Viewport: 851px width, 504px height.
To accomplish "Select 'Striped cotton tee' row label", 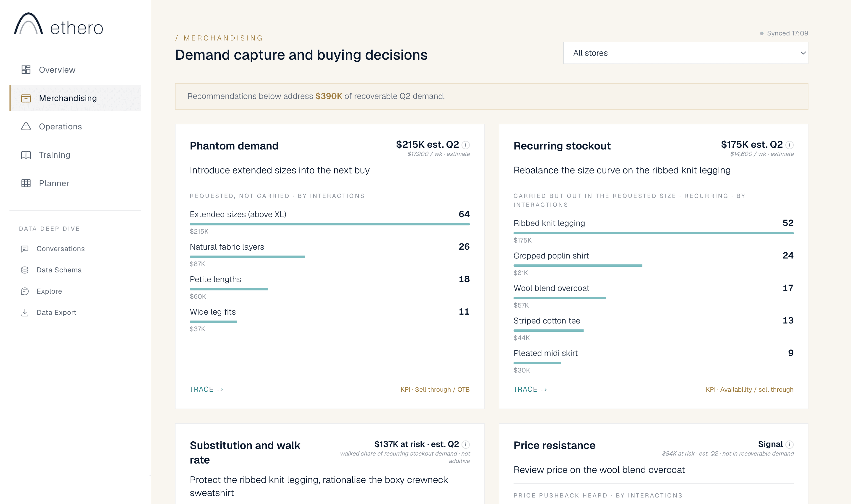I will (547, 321).
